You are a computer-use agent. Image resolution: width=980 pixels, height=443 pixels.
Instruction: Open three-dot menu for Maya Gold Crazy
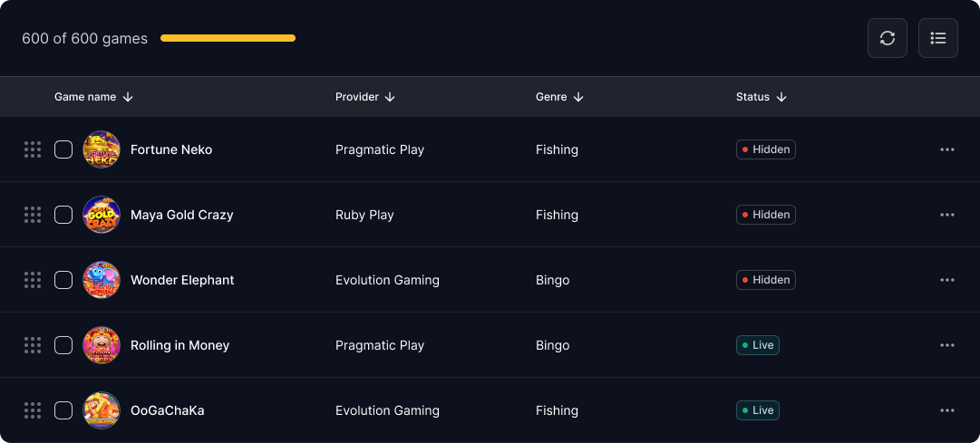coord(947,215)
